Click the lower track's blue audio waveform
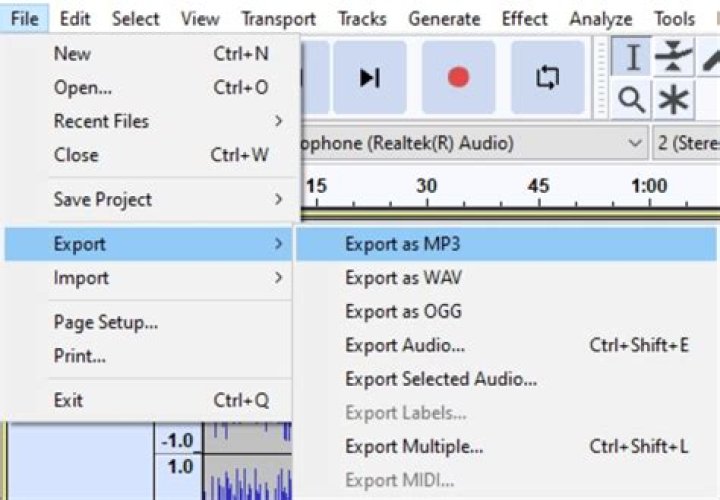720x500 pixels. [248, 482]
